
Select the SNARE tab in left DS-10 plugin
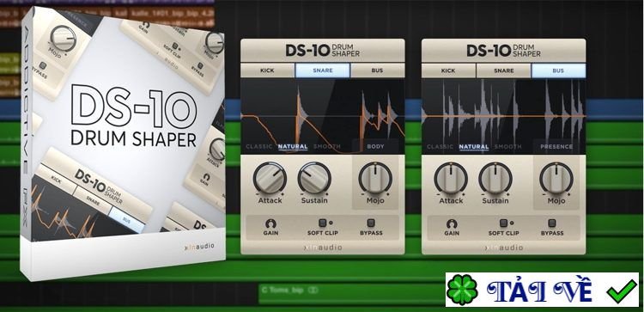(323, 70)
